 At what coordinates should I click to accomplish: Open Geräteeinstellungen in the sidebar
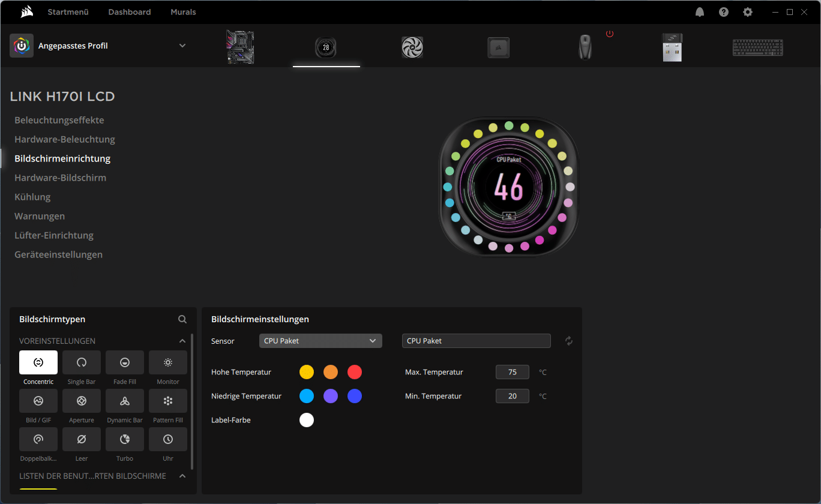(x=58, y=254)
